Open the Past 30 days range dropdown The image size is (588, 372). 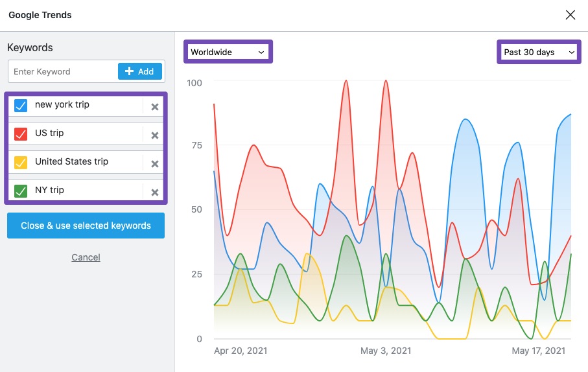pos(539,52)
